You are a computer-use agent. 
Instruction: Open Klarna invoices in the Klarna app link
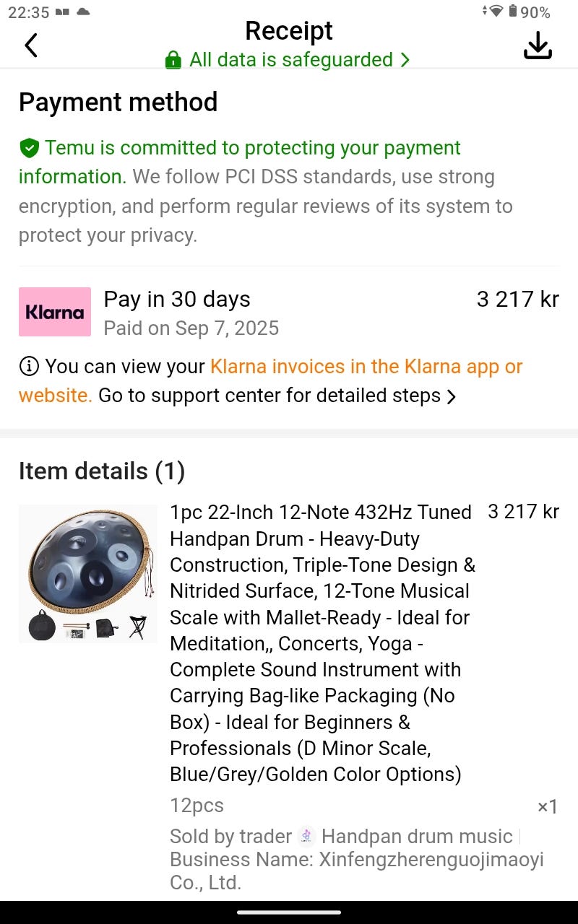point(366,367)
